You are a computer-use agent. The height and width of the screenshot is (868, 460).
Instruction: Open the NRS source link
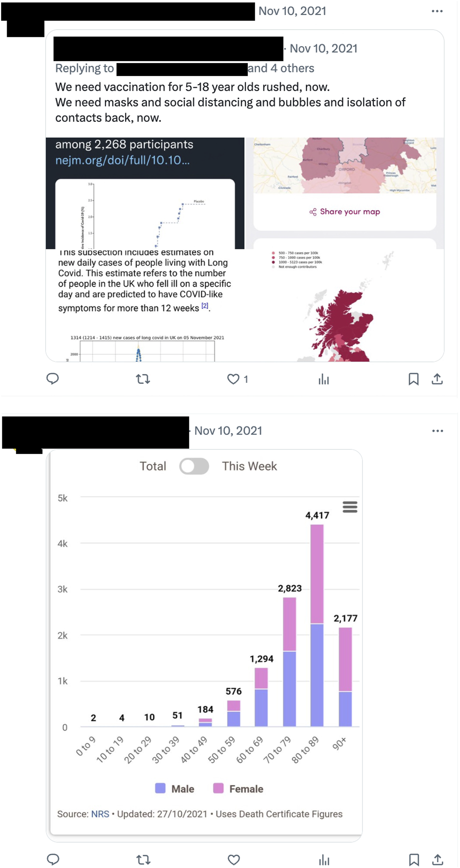click(x=100, y=814)
